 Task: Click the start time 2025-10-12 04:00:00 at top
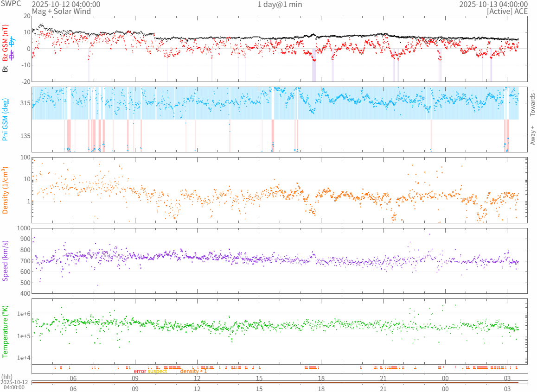pyautogui.click(x=66, y=4)
